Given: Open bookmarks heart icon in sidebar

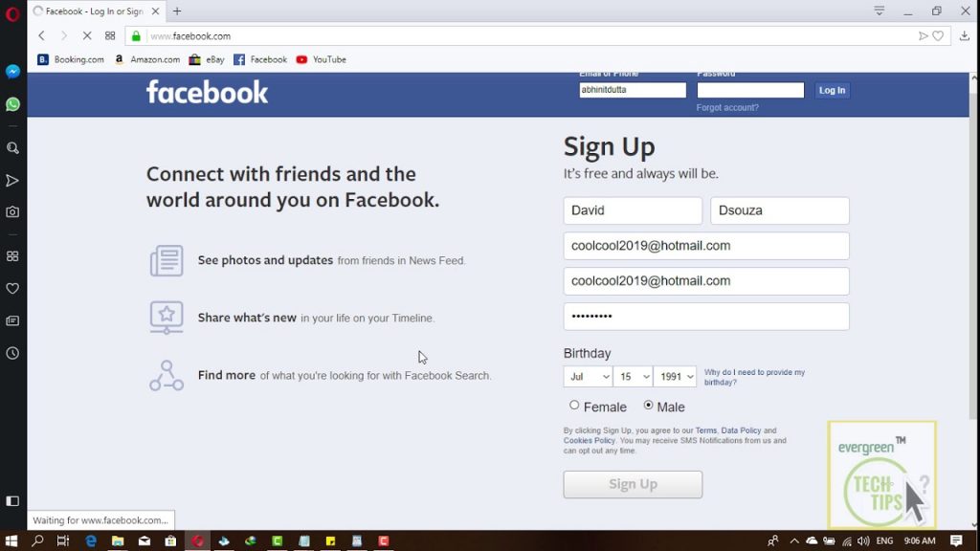Looking at the screenshot, I should (x=12, y=289).
